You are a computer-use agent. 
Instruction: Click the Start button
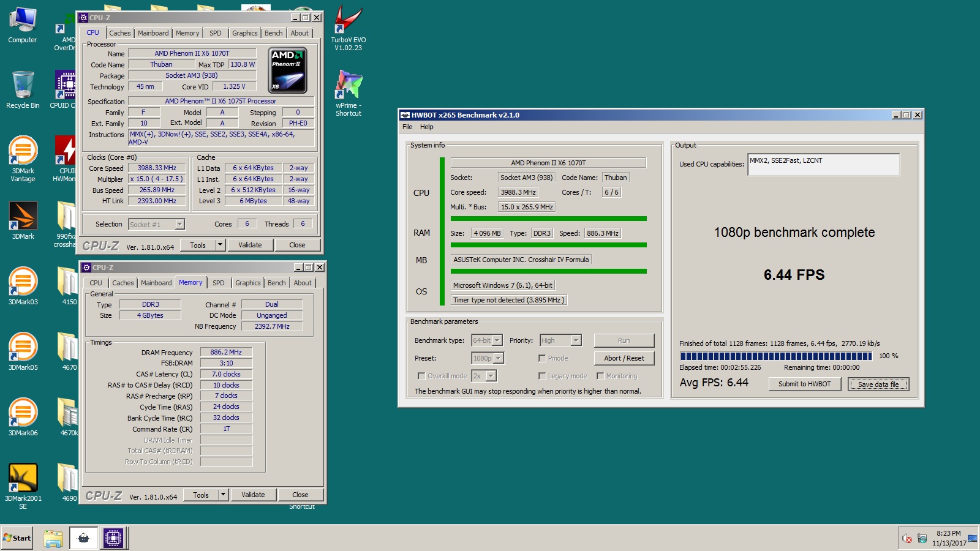[17, 538]
